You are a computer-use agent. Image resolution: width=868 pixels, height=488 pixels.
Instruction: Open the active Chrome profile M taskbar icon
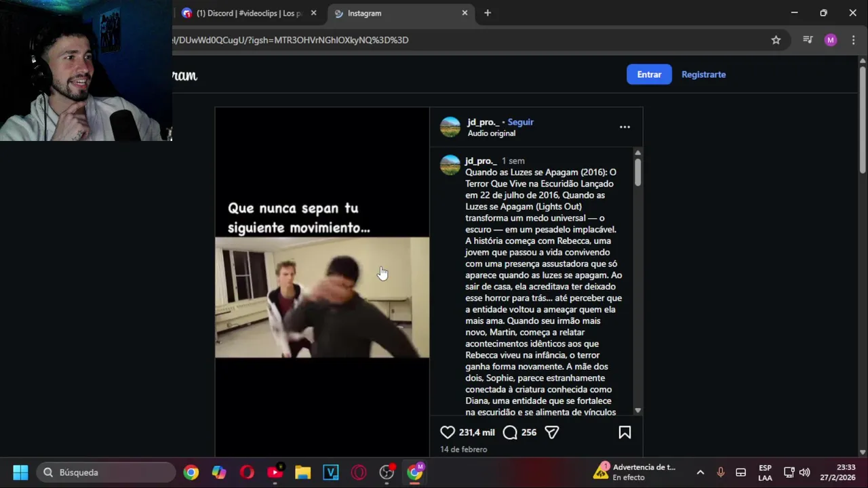click(414, 472)
